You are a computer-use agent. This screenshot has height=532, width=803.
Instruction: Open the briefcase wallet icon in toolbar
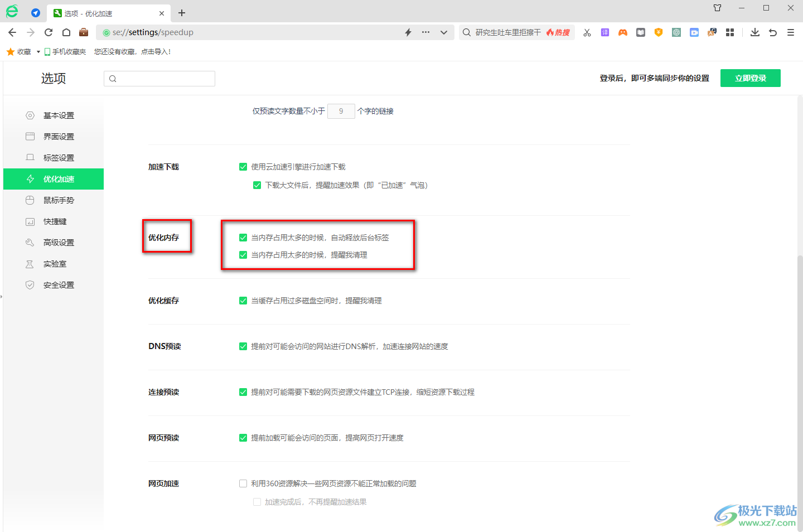point(84,32)
